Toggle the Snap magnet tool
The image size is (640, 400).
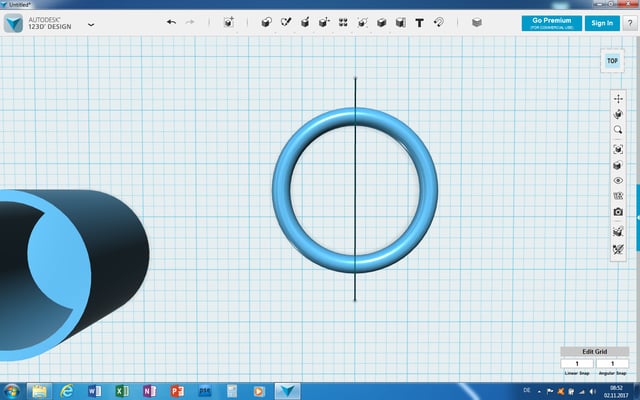click(439, 22)
